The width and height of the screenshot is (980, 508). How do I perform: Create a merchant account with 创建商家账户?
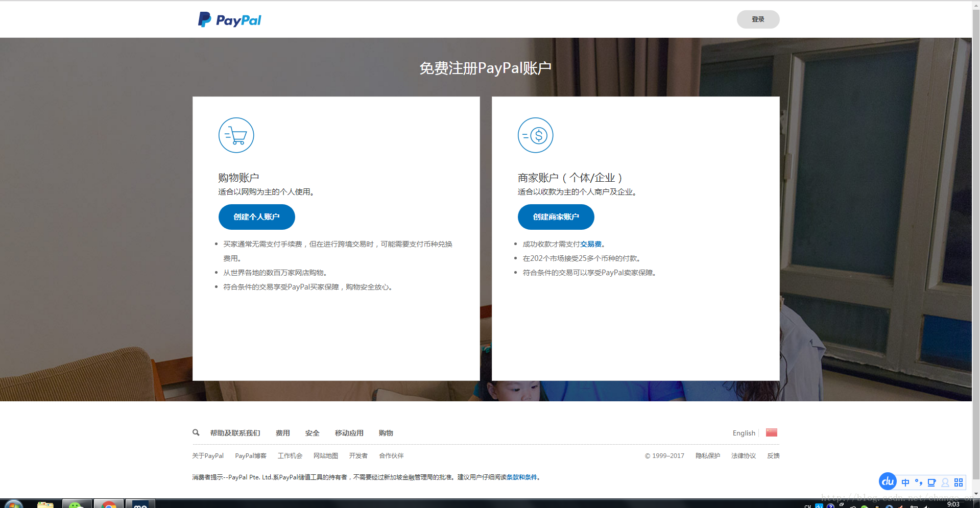click(556, 217)
